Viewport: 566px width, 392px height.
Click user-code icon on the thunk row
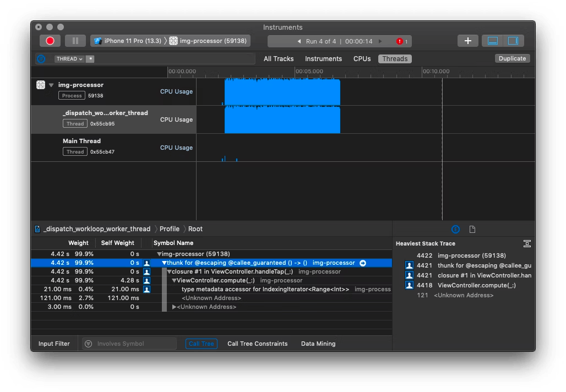tap(147, 263)
